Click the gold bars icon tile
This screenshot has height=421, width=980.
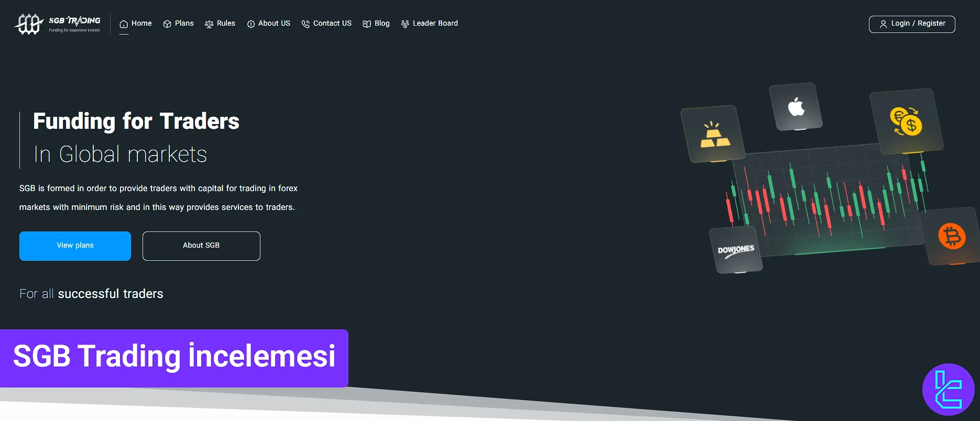[x=713, y=134]
